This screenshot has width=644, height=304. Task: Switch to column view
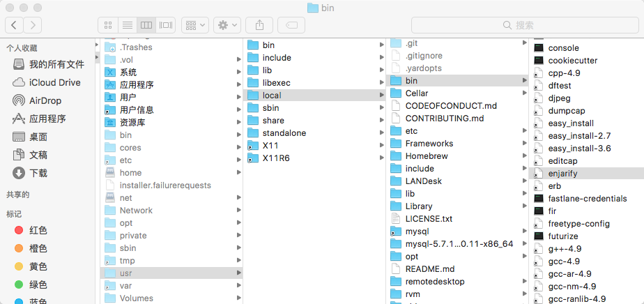[x=146, y=25]
